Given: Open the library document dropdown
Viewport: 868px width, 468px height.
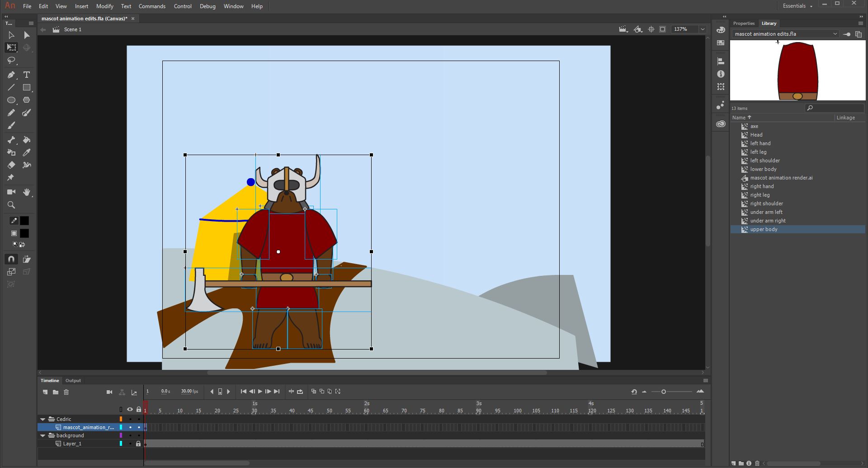Looking at the screenshot, I should [x=835, y=34].
